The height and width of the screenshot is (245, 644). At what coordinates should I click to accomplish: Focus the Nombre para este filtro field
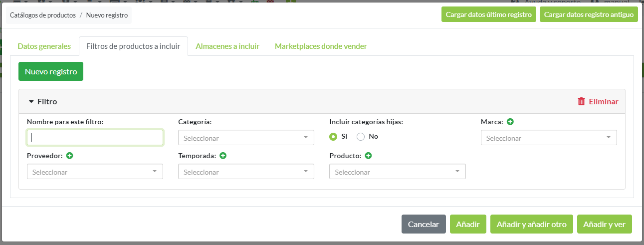[95, 138]
